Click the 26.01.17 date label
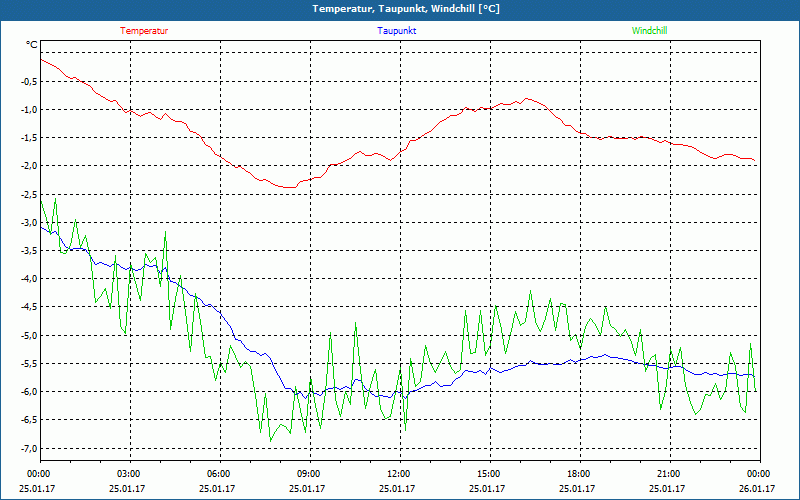Screen dimensions: 800x500 pyautogui.click(x=757, y=488)
